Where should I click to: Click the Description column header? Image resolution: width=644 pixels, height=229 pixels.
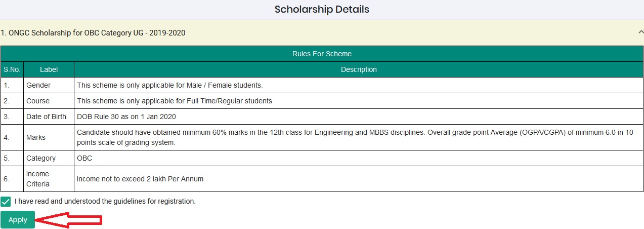click(x=359, y=69)
